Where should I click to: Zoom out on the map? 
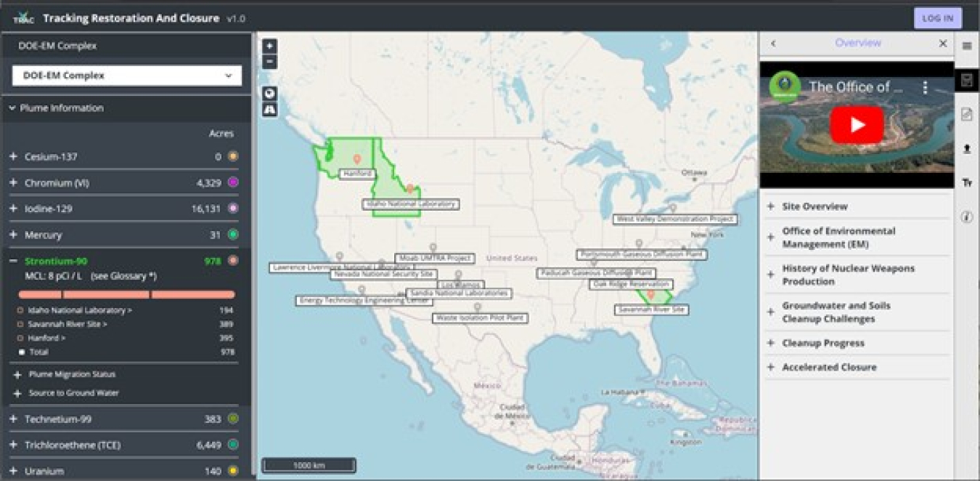(269, 62)
